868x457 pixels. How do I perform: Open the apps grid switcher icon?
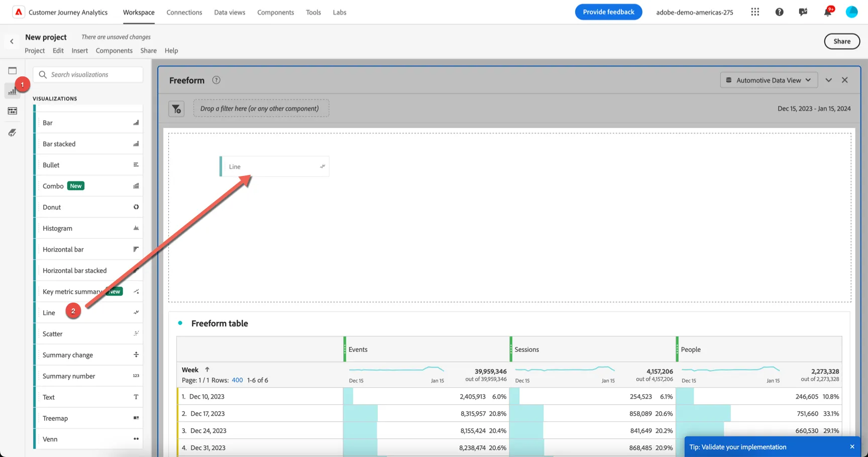(755, 12)
